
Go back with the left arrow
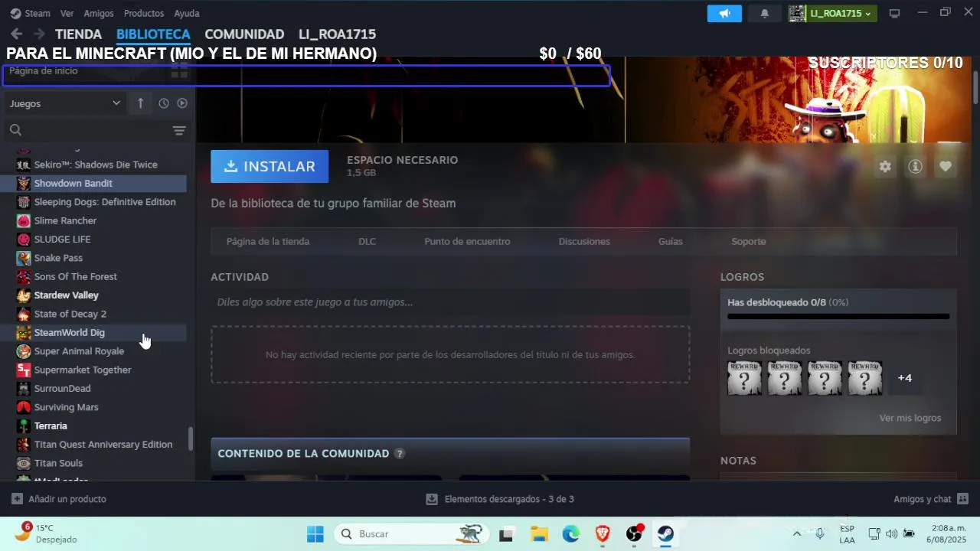click(16, 34)
